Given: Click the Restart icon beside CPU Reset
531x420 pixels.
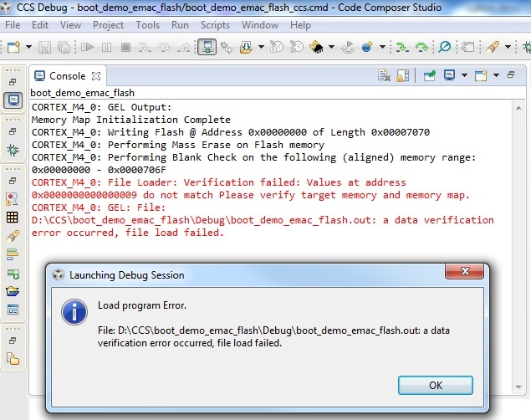Looking at the screenshot, I should pyautogui.click(x=297, y=47).
